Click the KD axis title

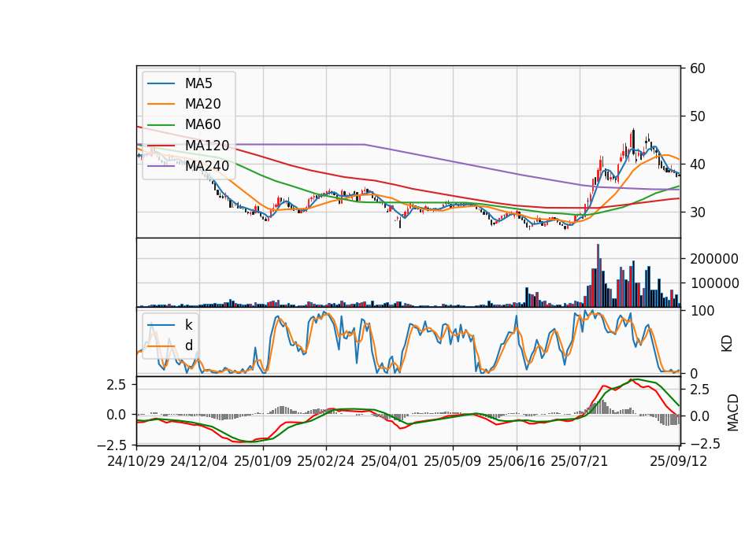(x=727, y=344)
